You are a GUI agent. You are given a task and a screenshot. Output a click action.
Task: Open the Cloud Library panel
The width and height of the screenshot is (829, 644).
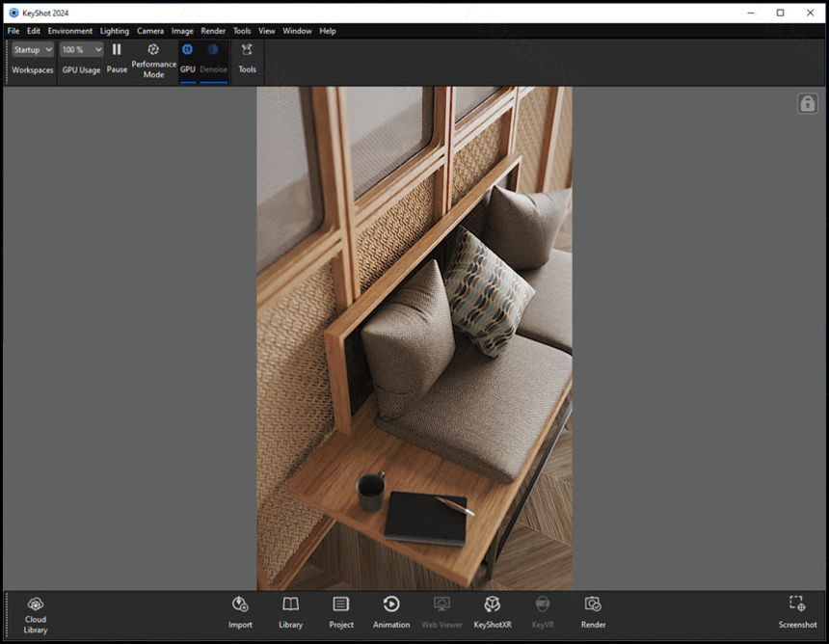(x=36, y=615)
